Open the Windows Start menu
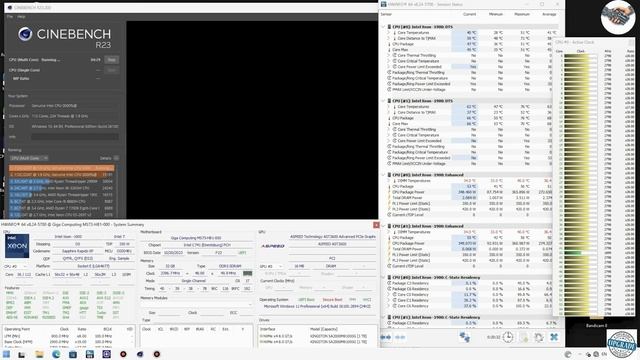 click(6, 354)
